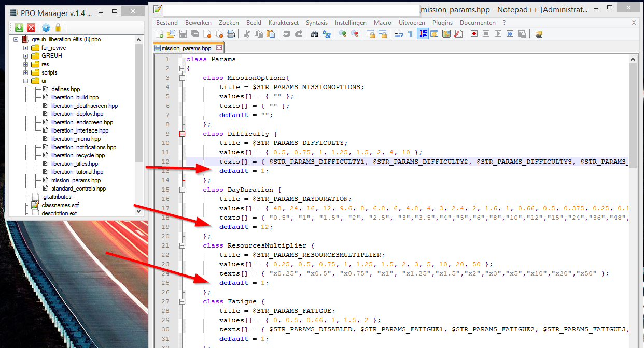Collapse the greuh_liberation.Altis (8).pbo root node
Viewport: 644px width, 348px height.
[16, 39]
